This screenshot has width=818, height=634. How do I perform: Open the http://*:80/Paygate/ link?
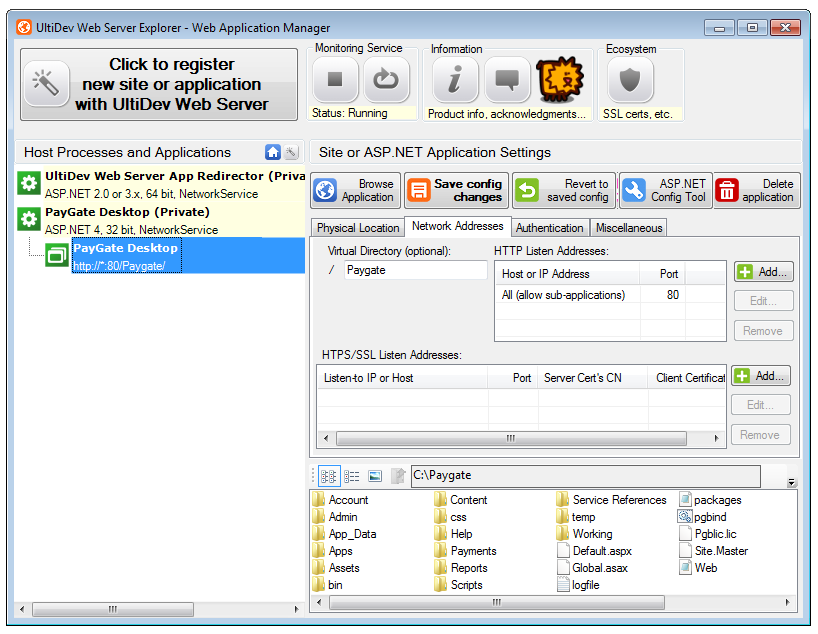coord(119,266)
